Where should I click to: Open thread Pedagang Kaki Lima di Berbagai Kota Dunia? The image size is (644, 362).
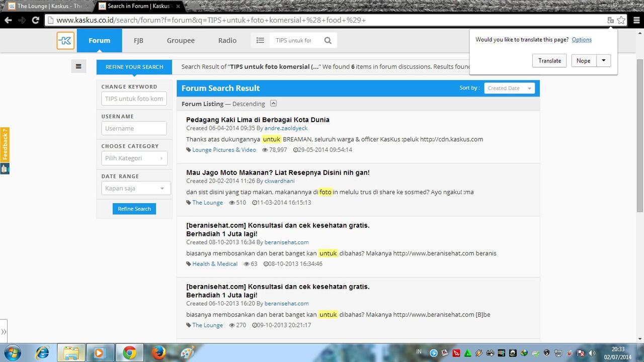pyautogui.click(x=258, y=120)
